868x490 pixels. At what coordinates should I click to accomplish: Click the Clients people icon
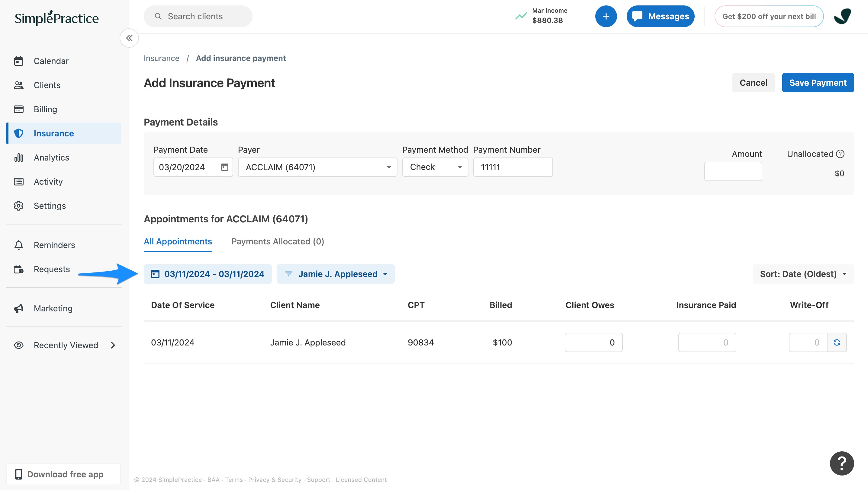(x=18, y=85)
